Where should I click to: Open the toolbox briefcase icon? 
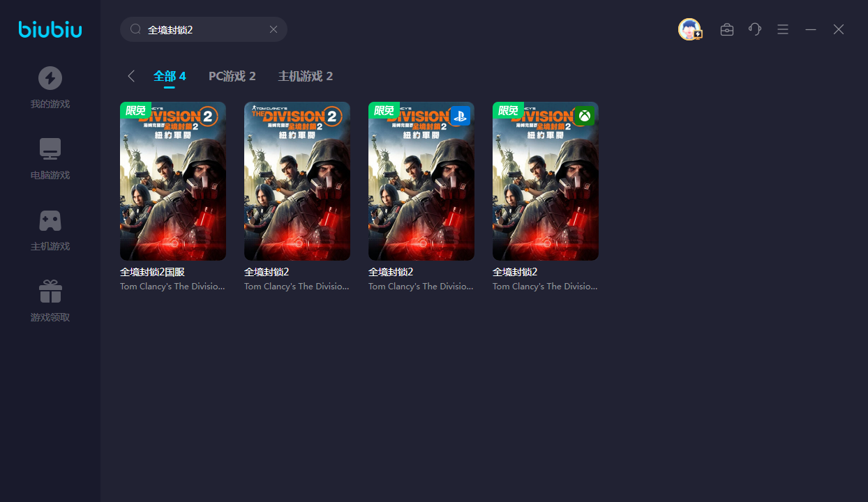point(727,29)
